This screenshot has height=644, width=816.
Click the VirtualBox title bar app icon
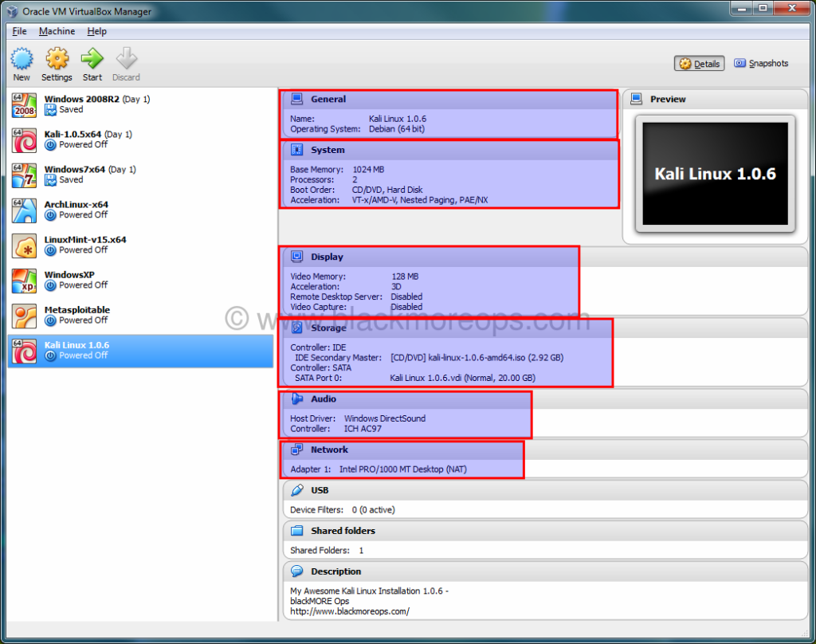12,11
